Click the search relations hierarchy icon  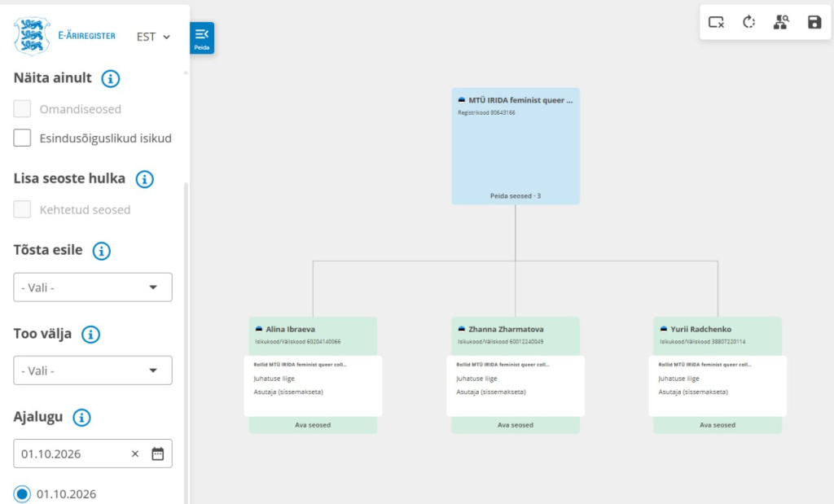pos(781,22)
